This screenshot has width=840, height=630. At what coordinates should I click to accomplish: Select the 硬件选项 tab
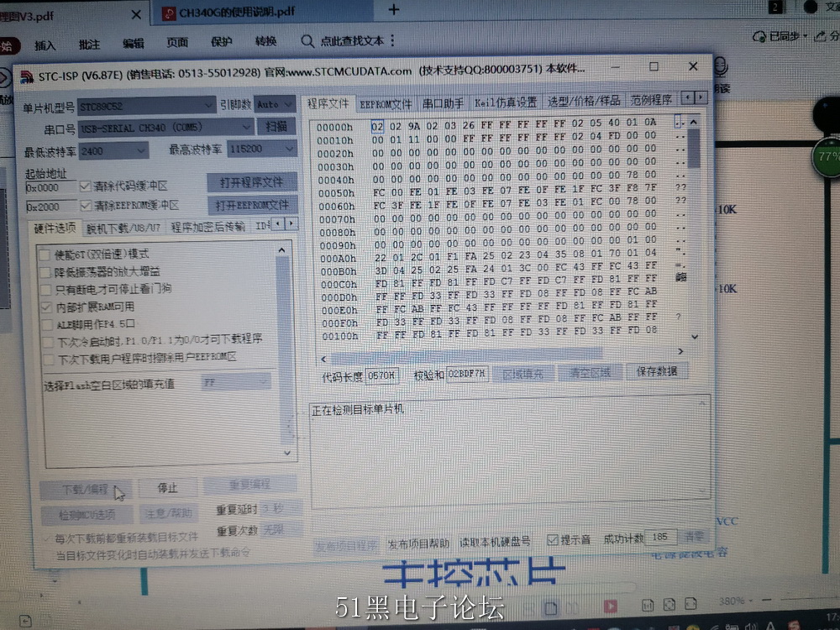click(55, 228)
